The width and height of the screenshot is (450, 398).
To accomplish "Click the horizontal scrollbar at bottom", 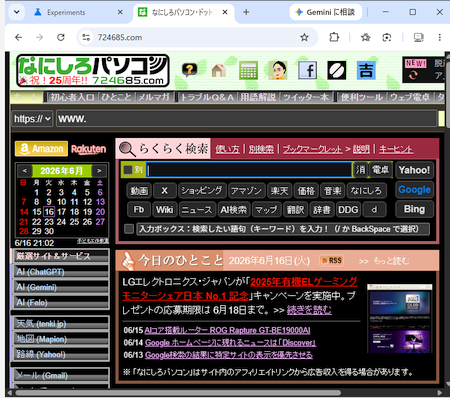I will coord(178,393).
